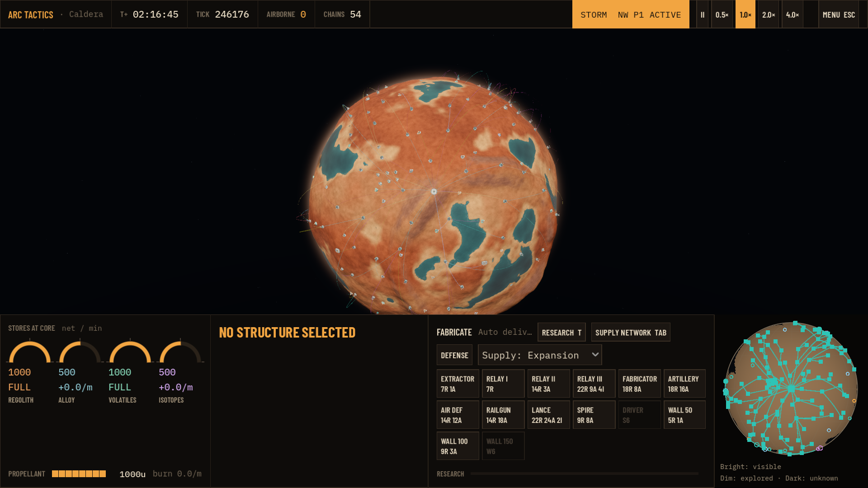Click the minimap globe thumbnail
The image size is (868, 488).
click(x=791, y=388)
